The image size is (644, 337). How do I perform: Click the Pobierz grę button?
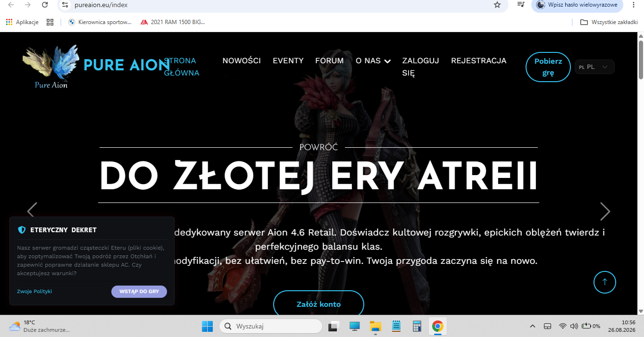(x=548, y=67)
